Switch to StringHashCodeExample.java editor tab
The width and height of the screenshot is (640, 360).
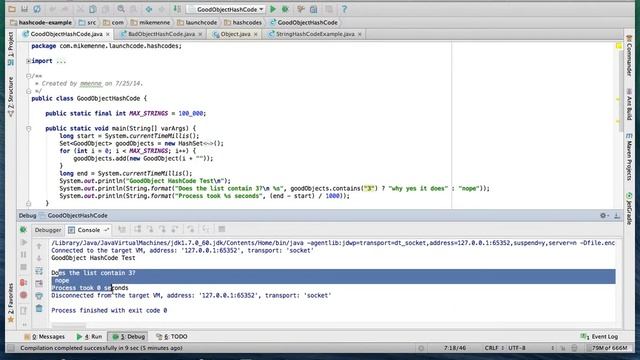click(x=315, y=34)
